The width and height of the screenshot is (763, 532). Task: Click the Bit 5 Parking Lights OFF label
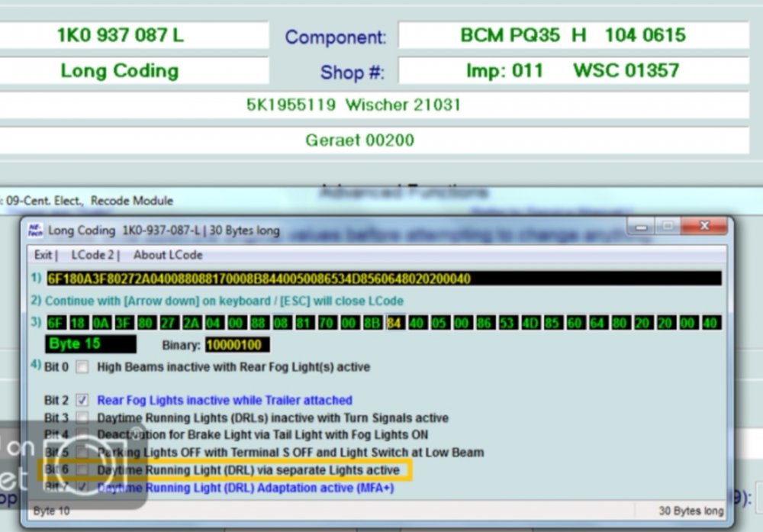[x=291, y=452]
